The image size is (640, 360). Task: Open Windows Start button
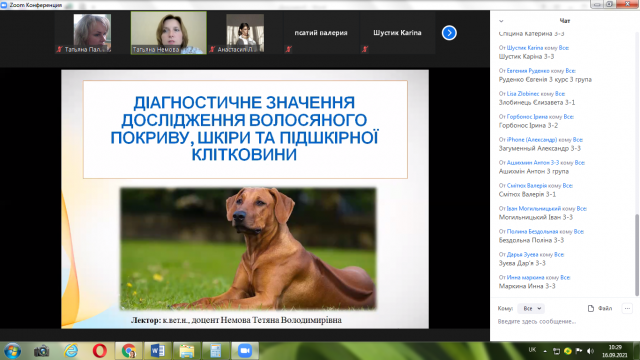tap(12, 351)
